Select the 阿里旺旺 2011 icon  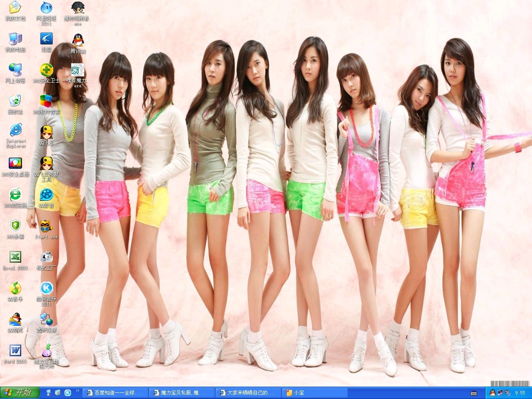[x=46, y=8]
